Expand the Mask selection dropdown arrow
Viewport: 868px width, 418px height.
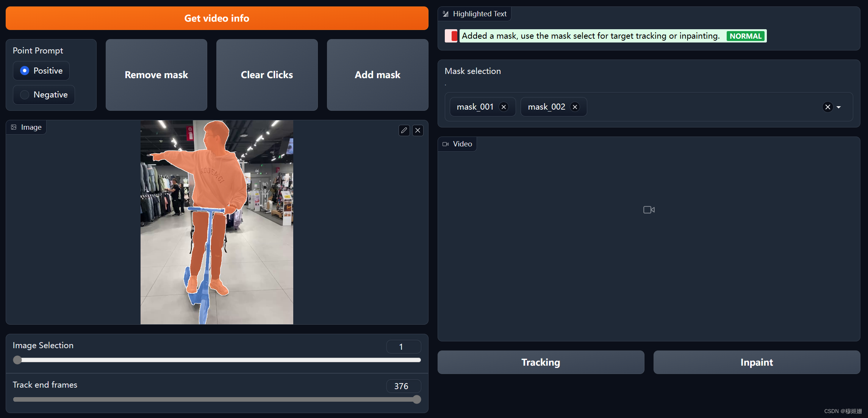[x=839, y=107]
